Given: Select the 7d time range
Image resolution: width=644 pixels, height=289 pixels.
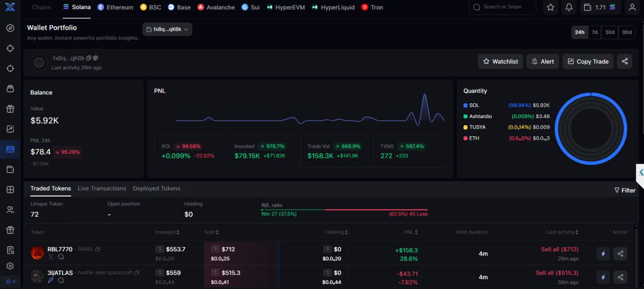Looking at the screenshot, I should click(x=595, y=32).
